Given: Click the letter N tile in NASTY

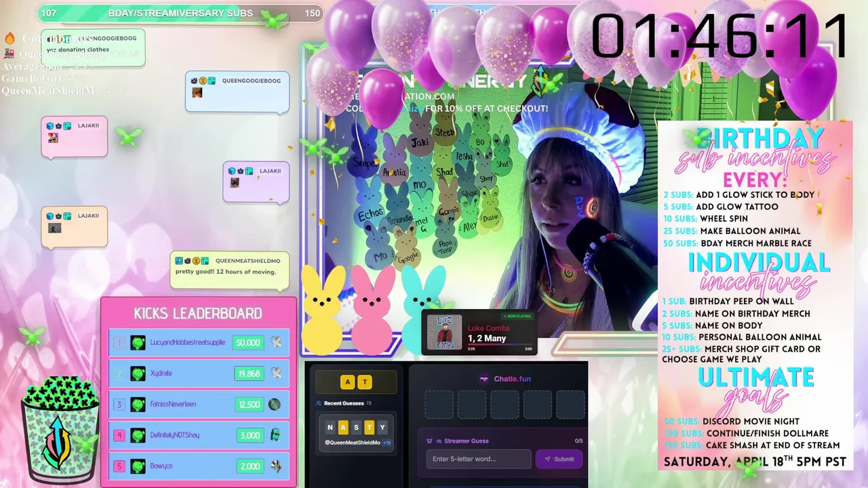Looking at the screenshot, I should 330,427.
